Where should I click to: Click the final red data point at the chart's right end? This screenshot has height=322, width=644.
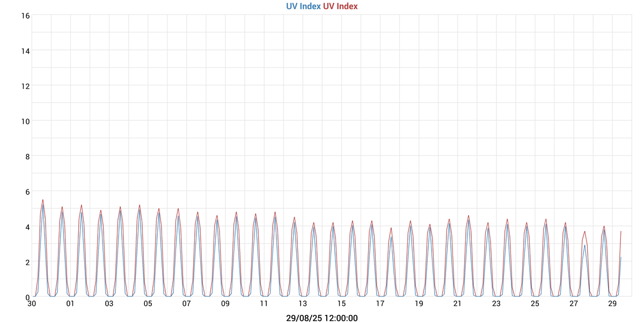[621, 231]
